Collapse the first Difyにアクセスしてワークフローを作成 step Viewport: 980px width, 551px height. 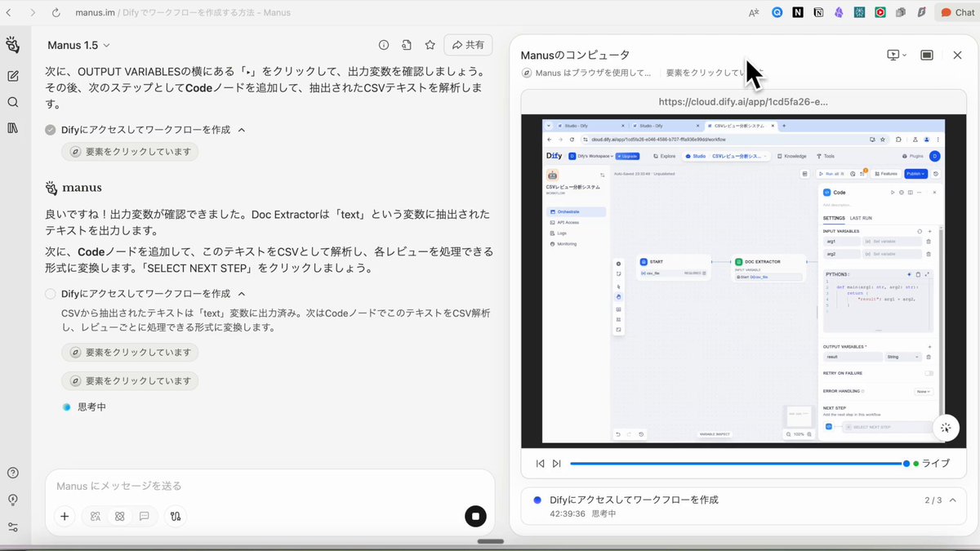(x=242, y=130)
